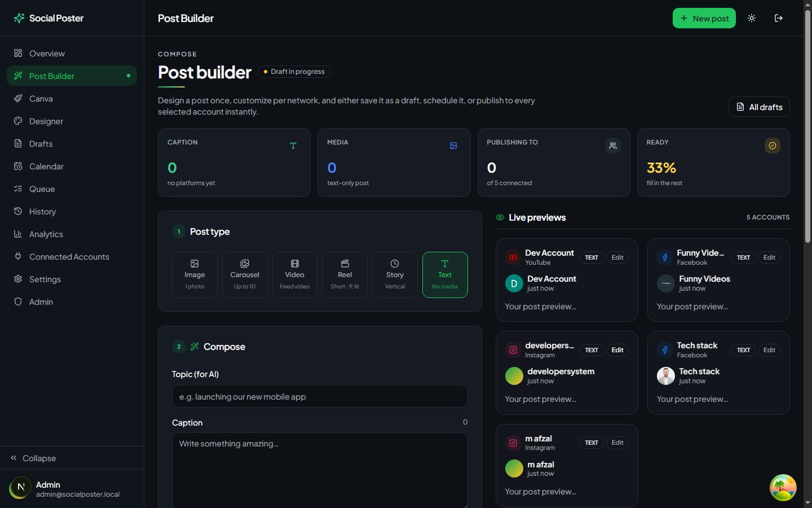812x508 pixels.
Task: Click the magic wand icon beside Compose
Action: point(195,347)
